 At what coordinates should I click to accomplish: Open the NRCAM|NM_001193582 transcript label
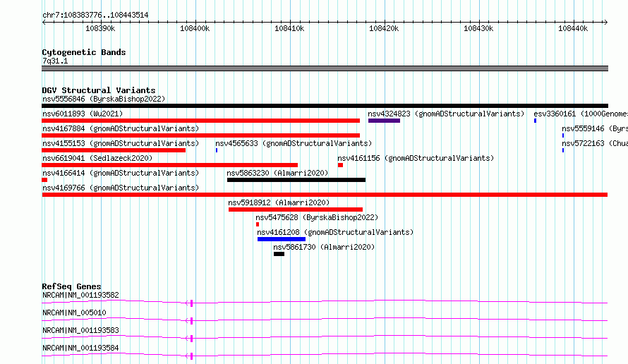[80, 295]
